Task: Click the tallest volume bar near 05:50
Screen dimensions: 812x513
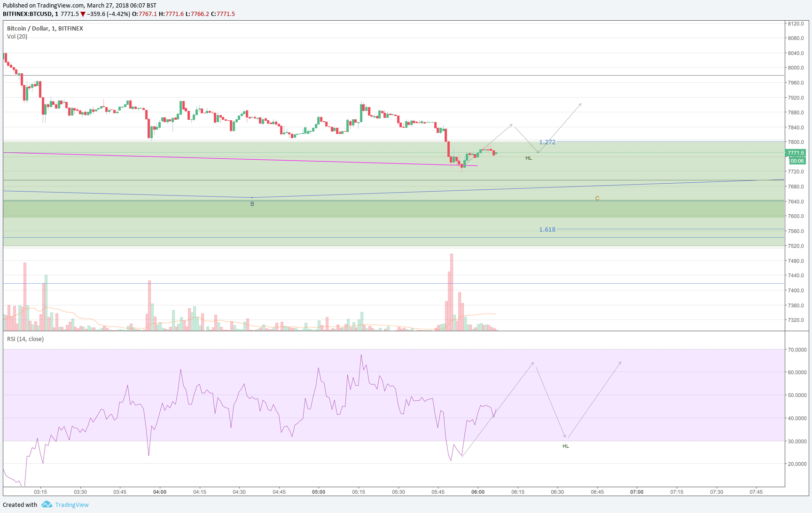Action: [x=452, y=292]
